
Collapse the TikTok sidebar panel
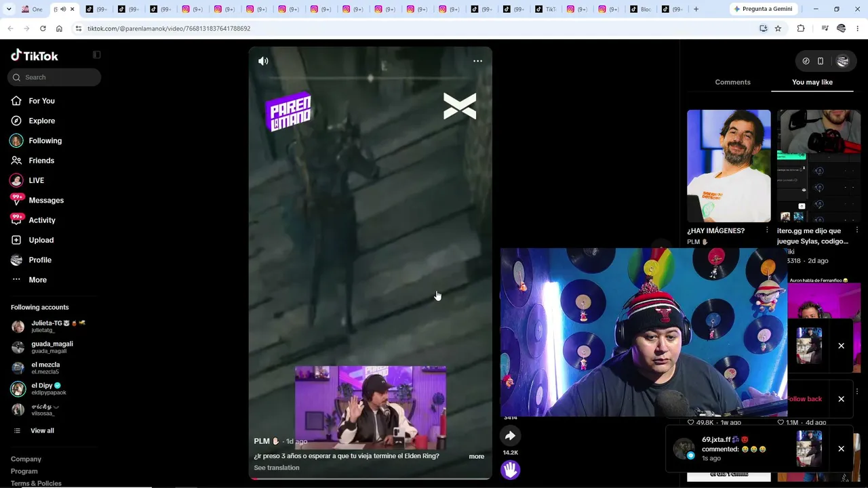[97, 55]
